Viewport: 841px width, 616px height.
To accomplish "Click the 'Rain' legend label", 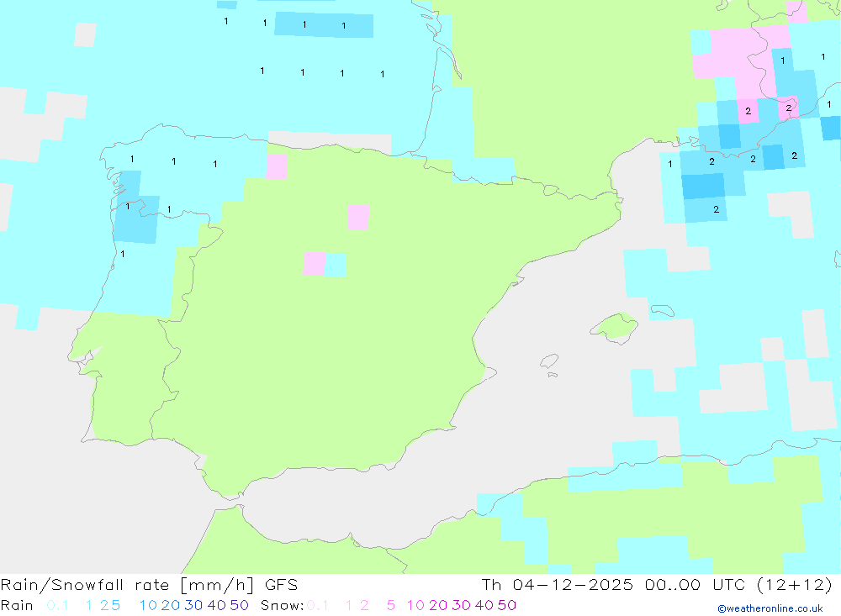I will point(17,605).
